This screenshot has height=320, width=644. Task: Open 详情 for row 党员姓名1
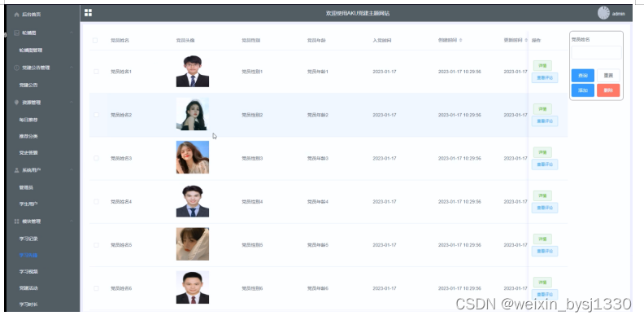542,66
